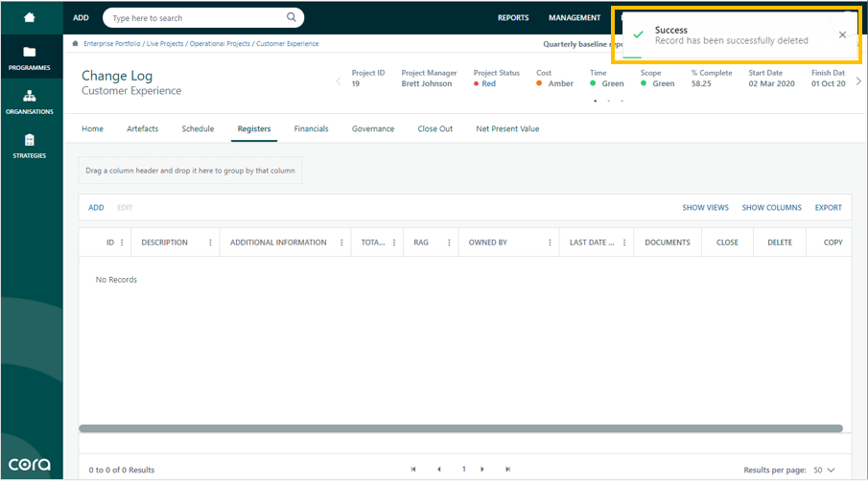Click the CLOSE column header
The height and width of the screenshot is (484, 868).
pyautogui.click(x=727, y=242)
